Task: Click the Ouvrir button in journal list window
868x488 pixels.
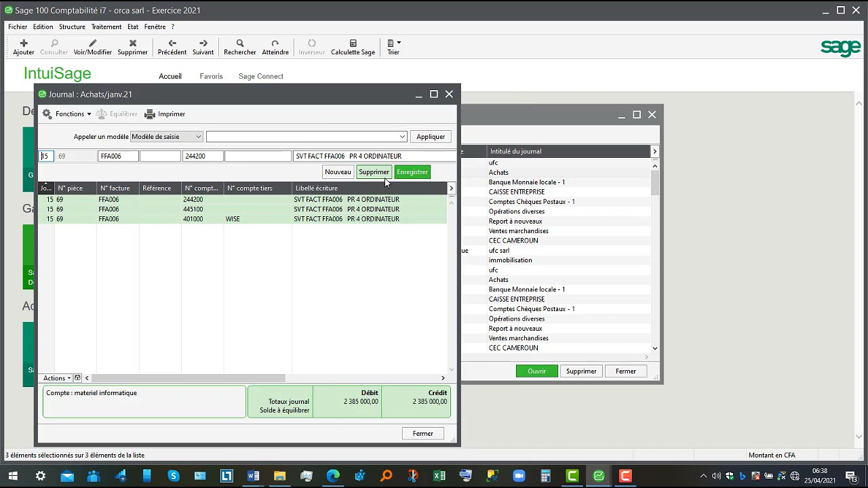Action: [536, 371]
